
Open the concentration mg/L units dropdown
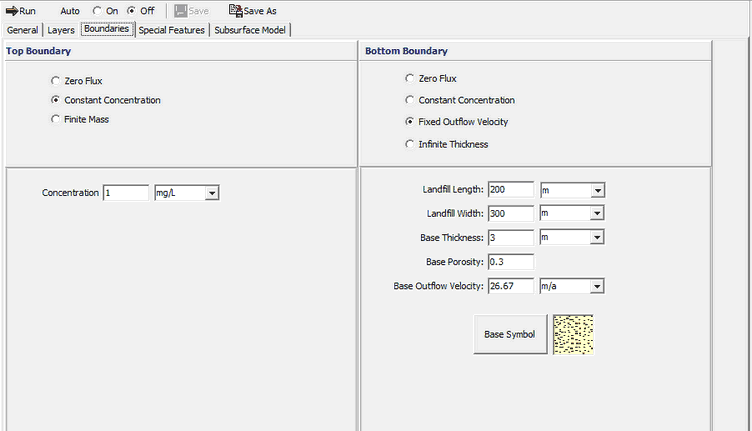tap(212, 193)
